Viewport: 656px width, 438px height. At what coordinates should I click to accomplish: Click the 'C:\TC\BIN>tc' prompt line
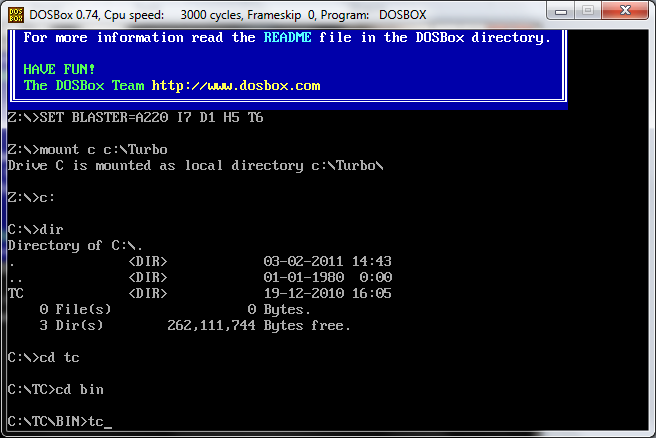pyautogui.click(x=59, y=422)
